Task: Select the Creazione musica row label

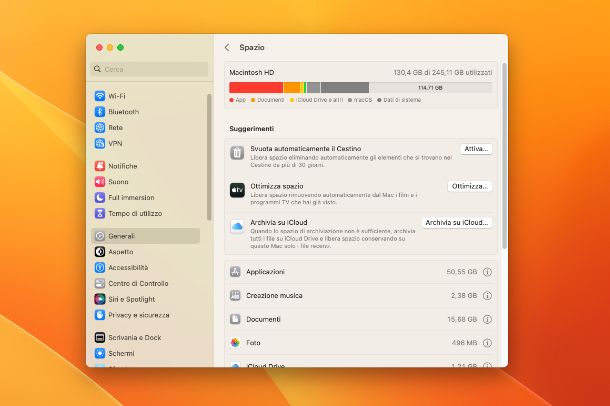Action: [x=274, y=296]
